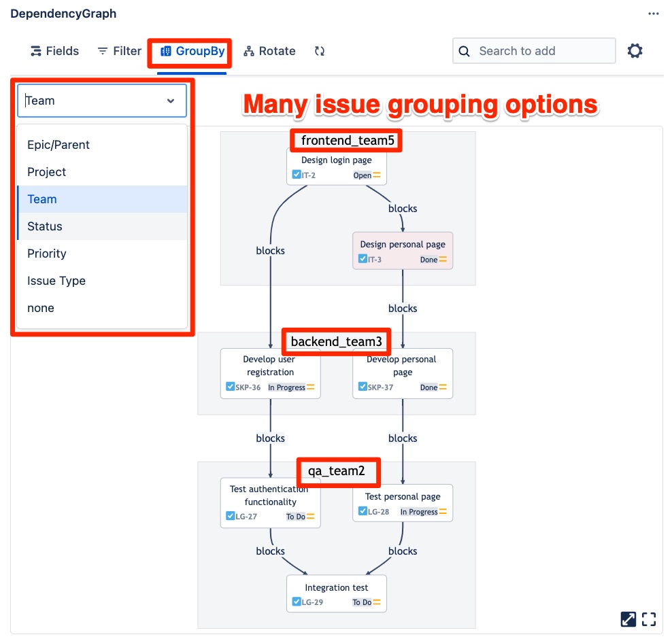Click the expand graph arrow icon
The height and width of the screenshot is (639, 672).
[x=628, y=619]
